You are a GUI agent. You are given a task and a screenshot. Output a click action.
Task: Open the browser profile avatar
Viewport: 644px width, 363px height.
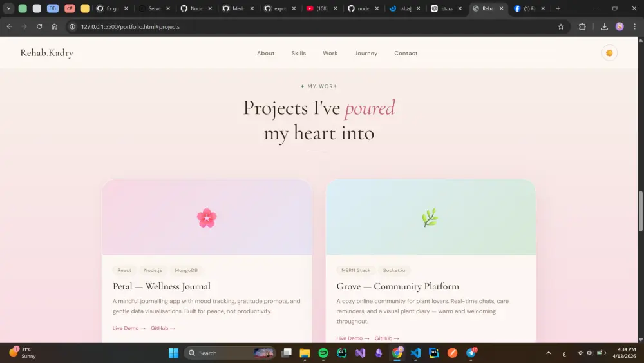(620, 26)
